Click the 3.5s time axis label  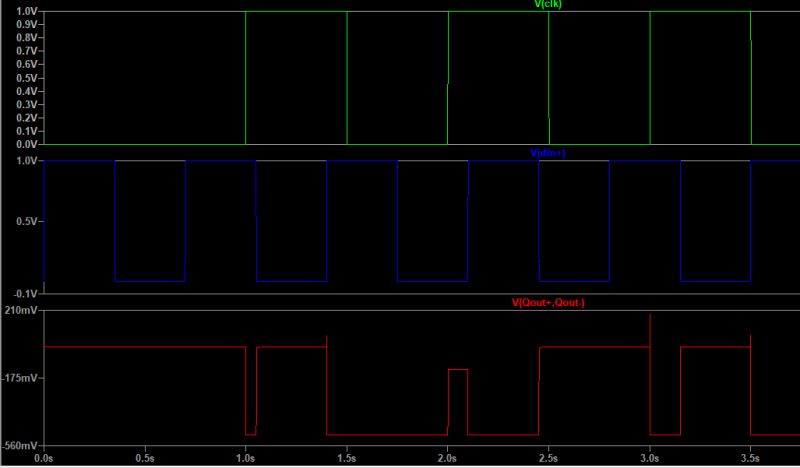click(x=751, y=459)
